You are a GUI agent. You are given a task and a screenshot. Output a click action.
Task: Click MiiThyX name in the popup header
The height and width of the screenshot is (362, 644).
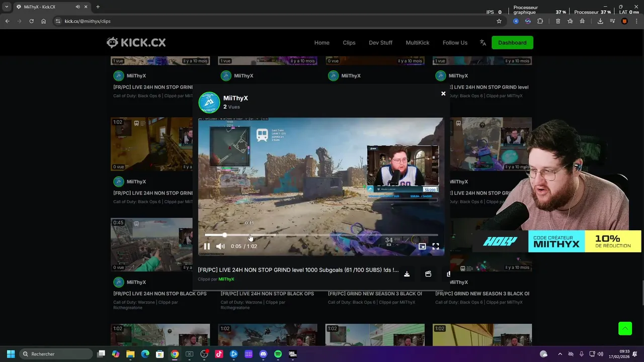tap(235, 98)
